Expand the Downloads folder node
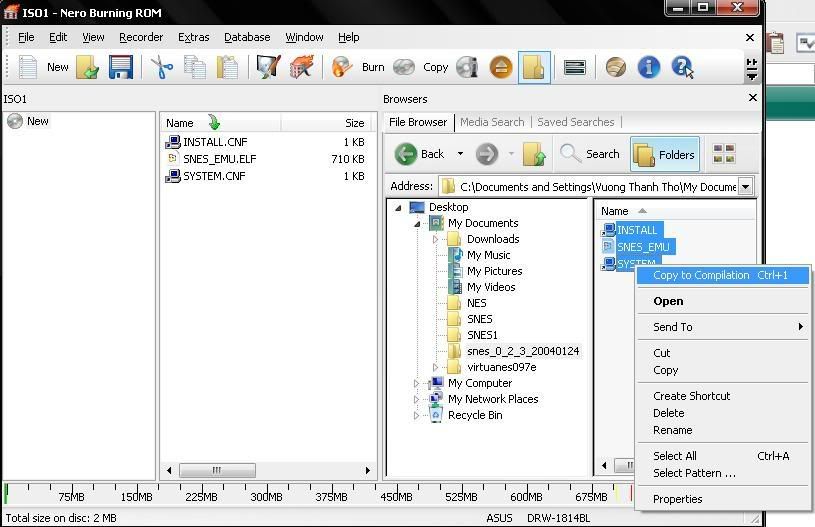 [x=436, y=240]
